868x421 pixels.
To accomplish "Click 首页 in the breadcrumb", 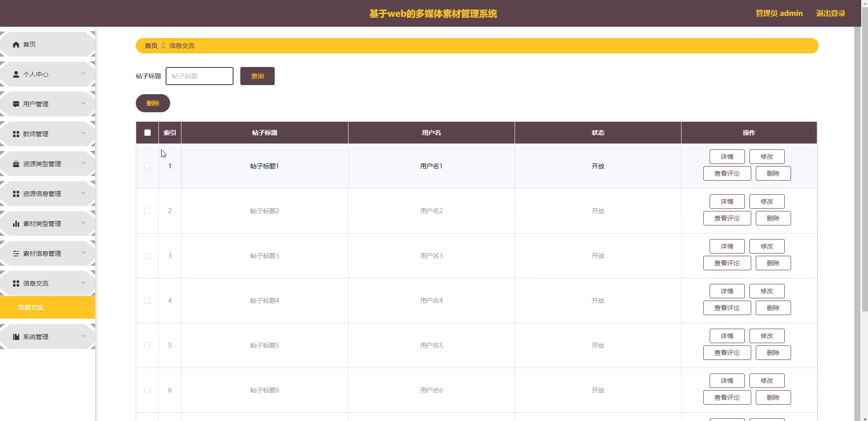I will (151, 46).
